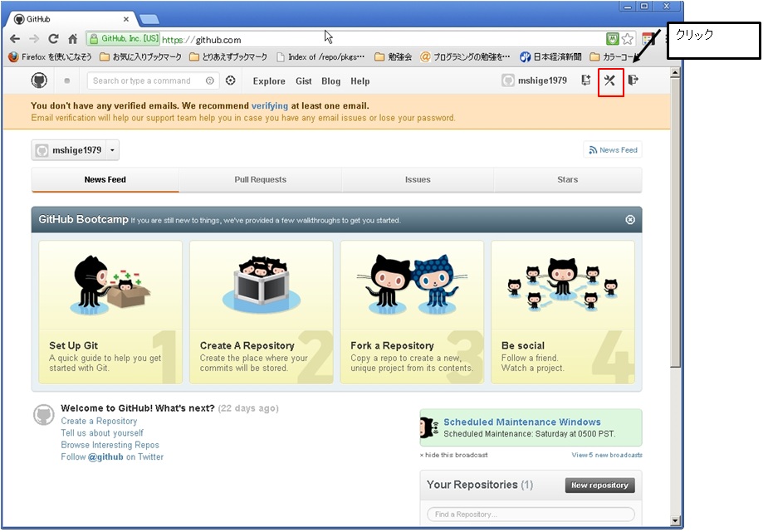The width and height of the screenshot is (768, 532).
Task: Open Firefox bookmark in bookmarks bar
Action: pyautogui.click(x=50, y=56)
